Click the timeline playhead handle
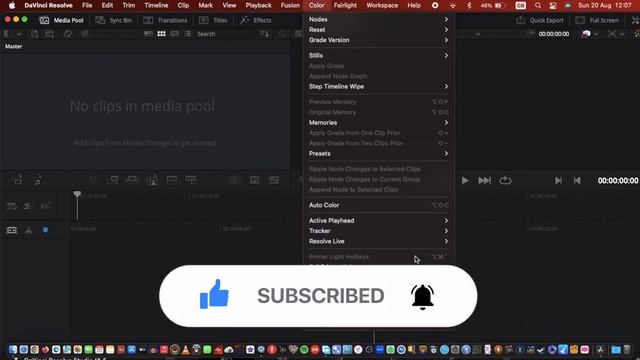 77,194
